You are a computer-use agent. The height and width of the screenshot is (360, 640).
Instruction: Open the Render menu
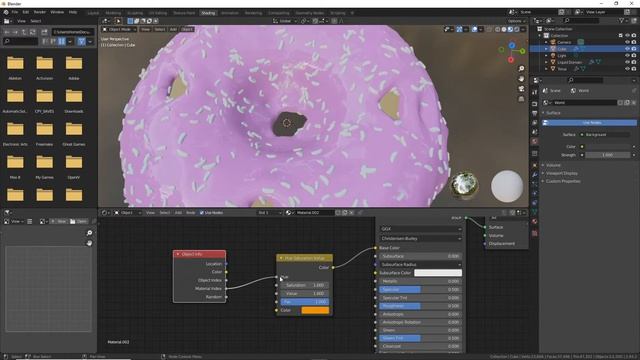(x=40, y=12)
